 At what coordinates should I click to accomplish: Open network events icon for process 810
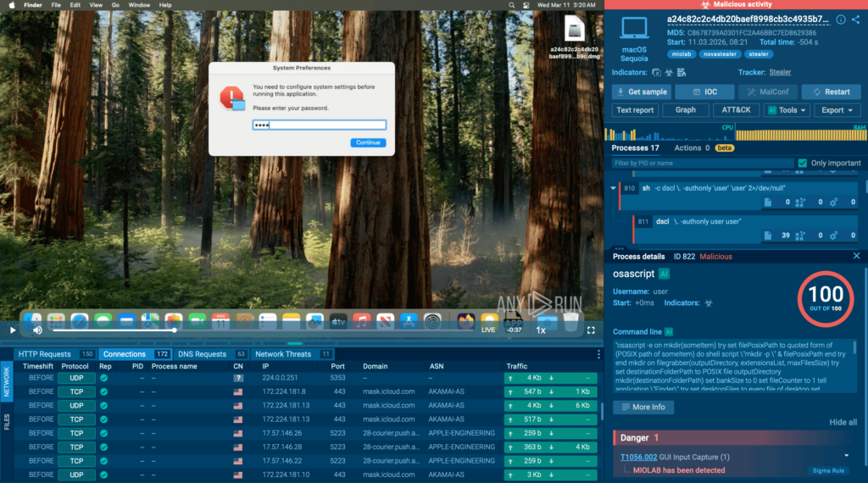point(800,203)
